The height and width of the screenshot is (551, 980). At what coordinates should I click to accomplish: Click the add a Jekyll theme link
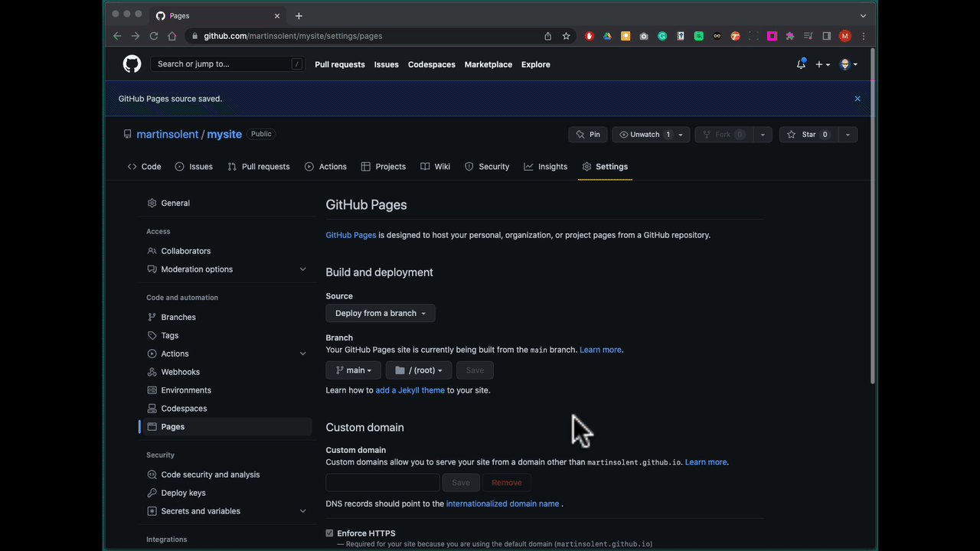click(x=410, y=390)
